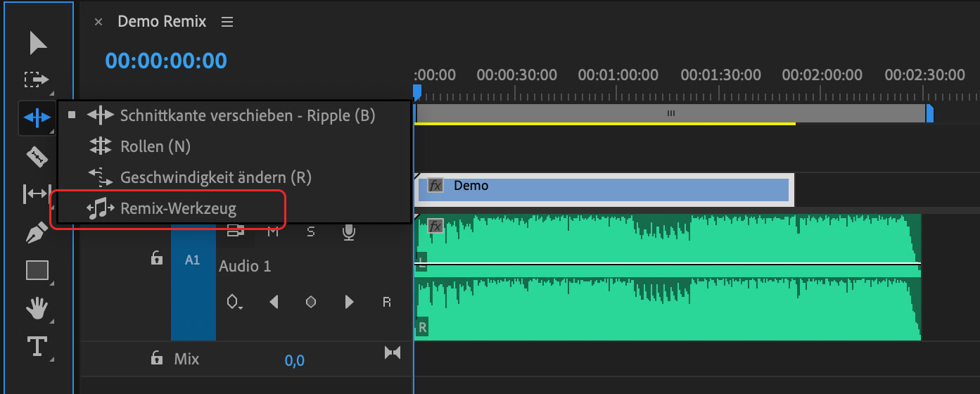980x394 pixels.
Task: Click the work area bar right end handle
Action: (x=929, y=113)
